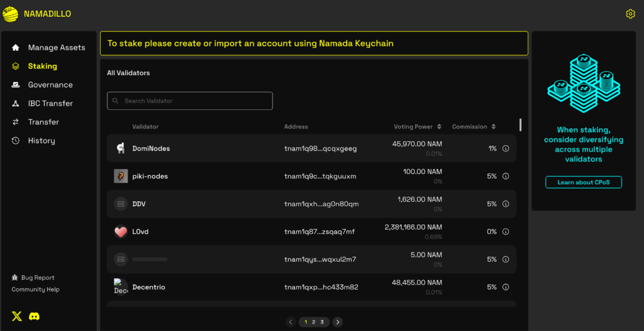Show info for DomiNodes validator
This screenshot has height=331, width=644.
click(506, 148)
